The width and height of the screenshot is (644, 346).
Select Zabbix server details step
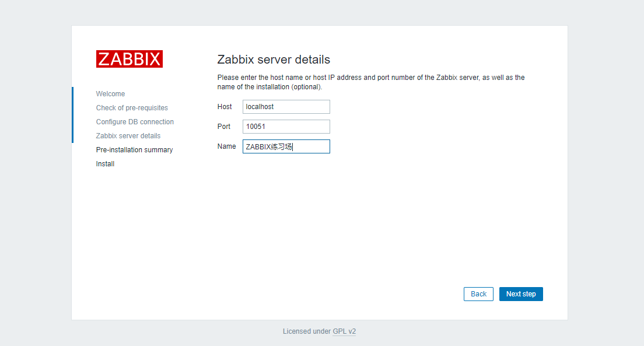[128, 135]
